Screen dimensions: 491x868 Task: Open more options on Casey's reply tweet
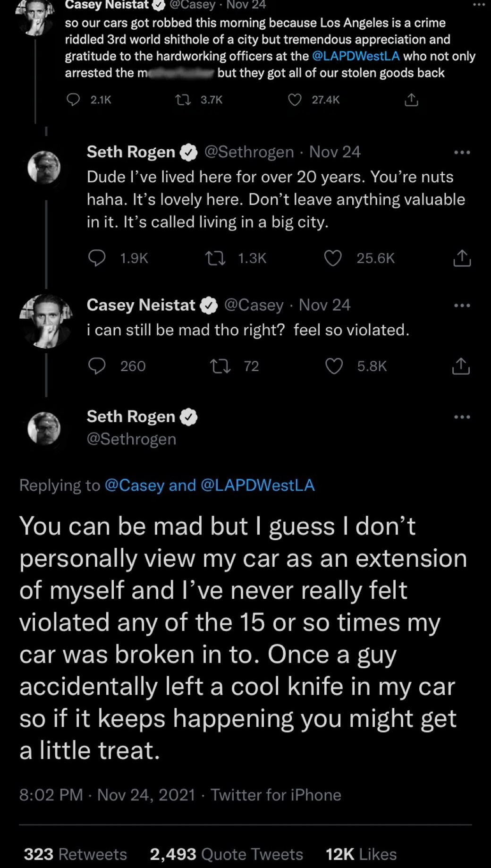(462, 306)
